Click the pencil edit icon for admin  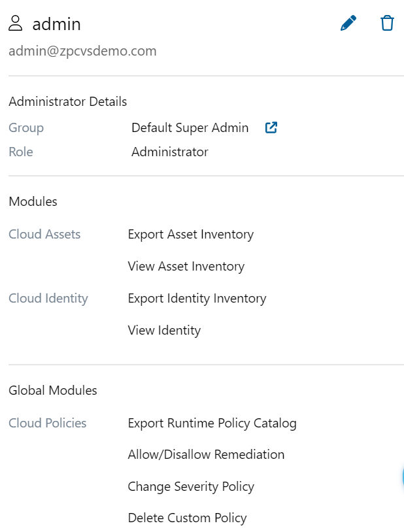pyautogui.click(x=348, y=24)
